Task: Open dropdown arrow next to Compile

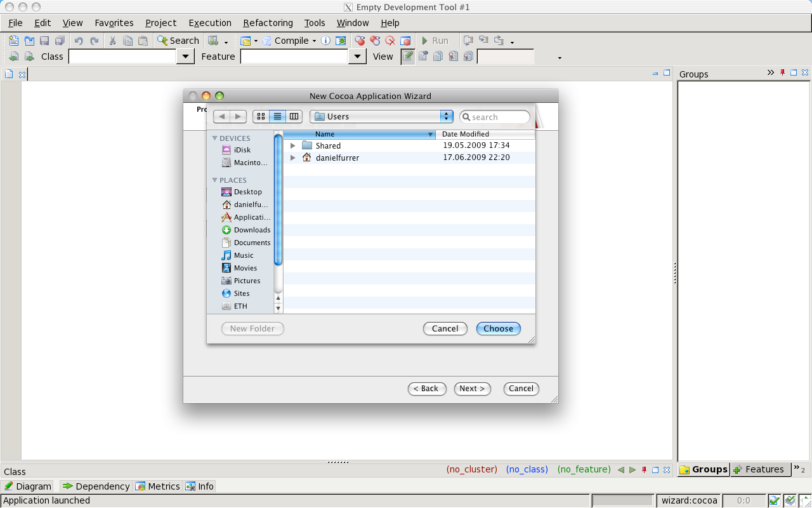Action: (314, 41)
